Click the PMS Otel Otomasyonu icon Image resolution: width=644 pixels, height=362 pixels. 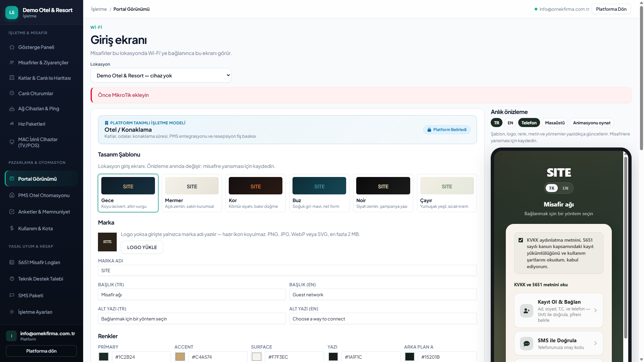(x=12, y=195)
